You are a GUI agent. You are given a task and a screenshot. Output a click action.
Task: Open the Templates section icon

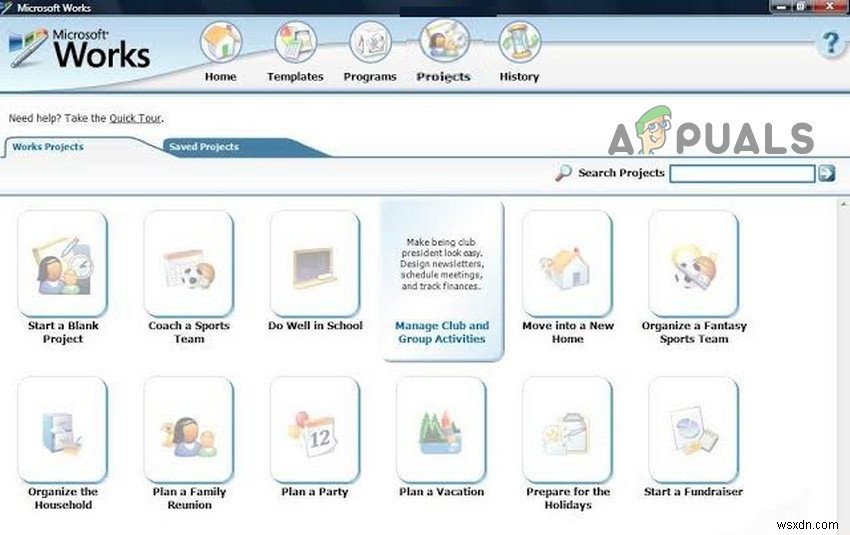tap(295, 42)
